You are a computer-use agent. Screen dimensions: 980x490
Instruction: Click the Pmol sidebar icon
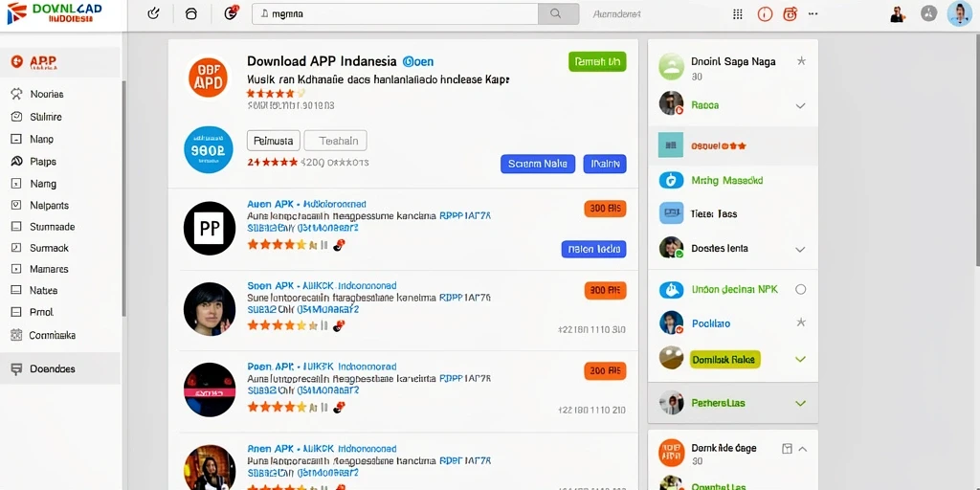pyautogui.click(x=17, y=312)
